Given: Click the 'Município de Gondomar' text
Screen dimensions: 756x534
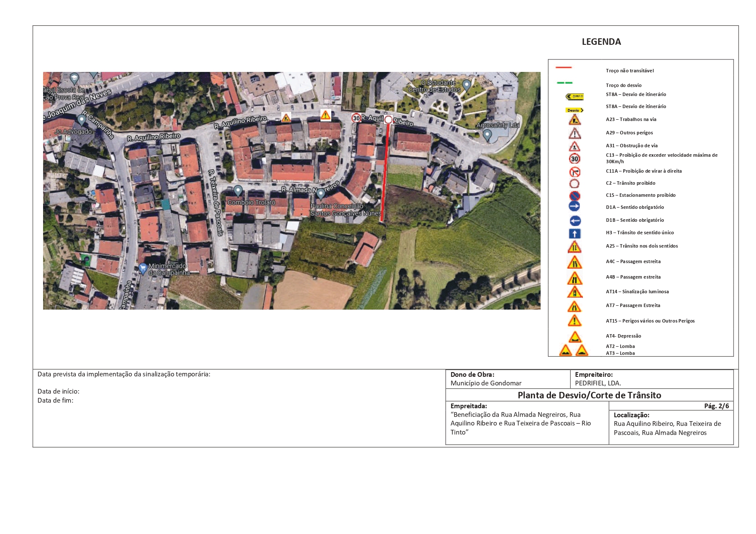Looking at the screenshot, I should [x=486, y=383].
